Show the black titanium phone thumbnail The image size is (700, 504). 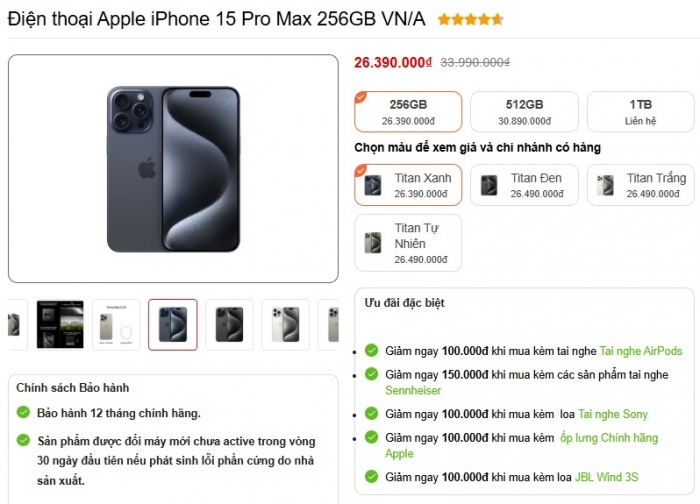(x=229, y=325)
